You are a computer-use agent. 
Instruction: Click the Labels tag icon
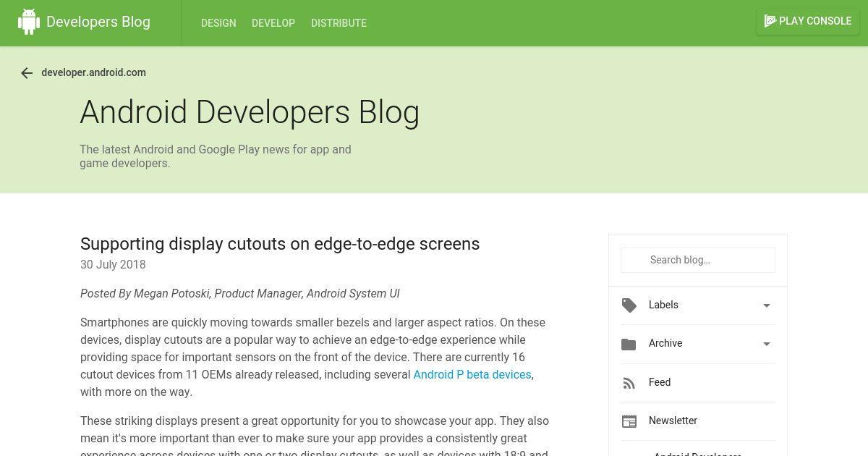pos(629,305)
